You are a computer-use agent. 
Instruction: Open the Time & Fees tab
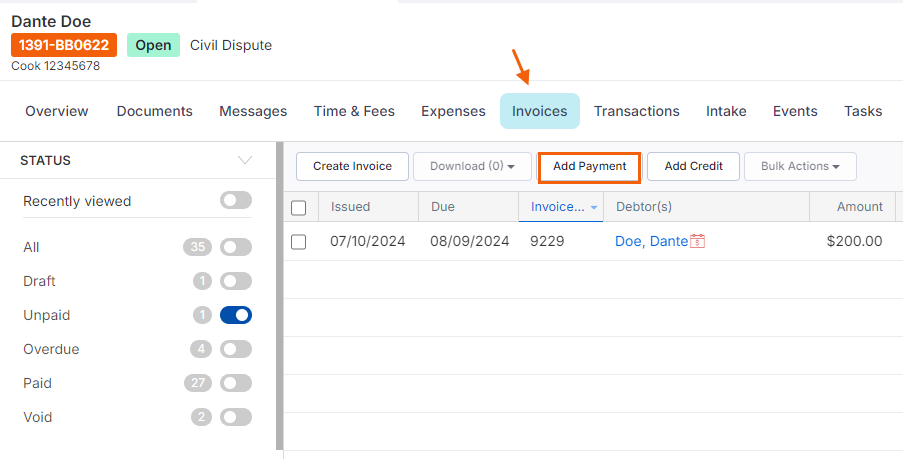(x=354, y=111)
